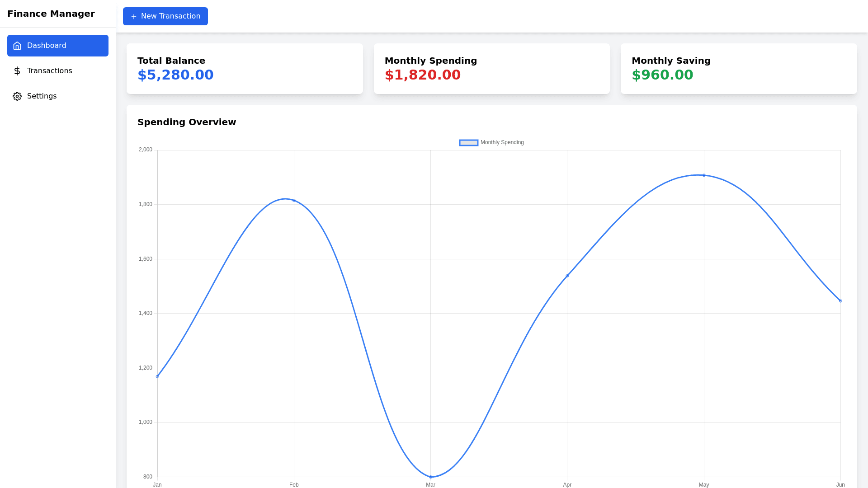Click the February data point on chart
The image size is (868, 488).
click(294, 201)
